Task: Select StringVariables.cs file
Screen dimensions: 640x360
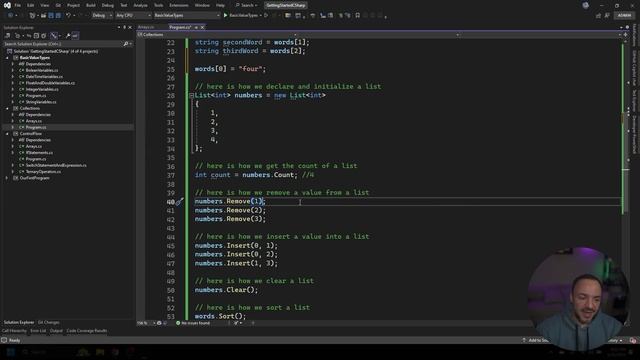Action: coord(41,102)
